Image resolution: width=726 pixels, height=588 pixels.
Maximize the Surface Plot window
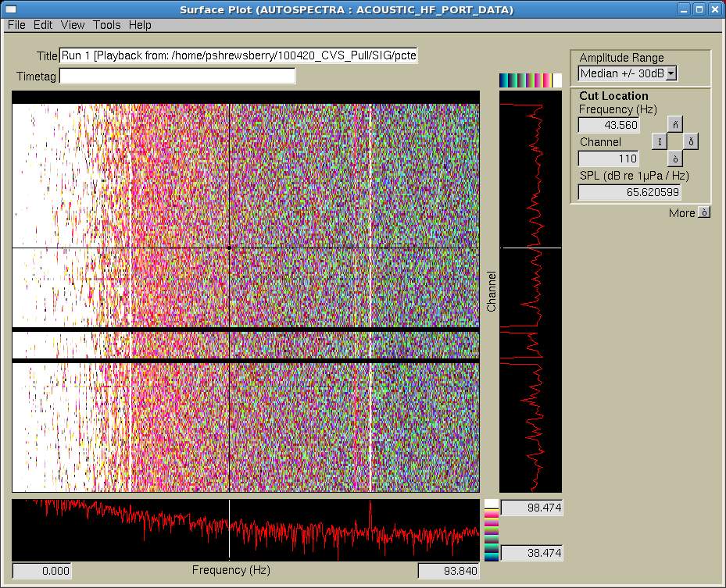[699, 9]
